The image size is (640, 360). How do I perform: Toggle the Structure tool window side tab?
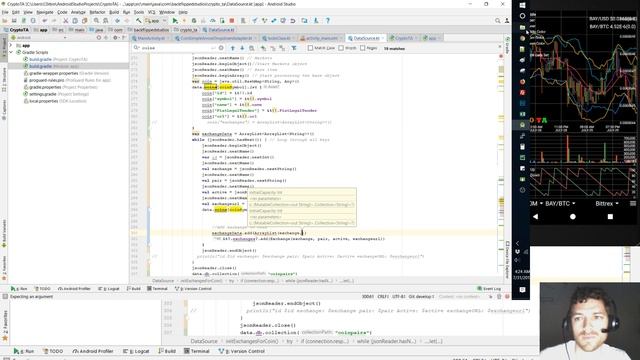pos(4,79)
